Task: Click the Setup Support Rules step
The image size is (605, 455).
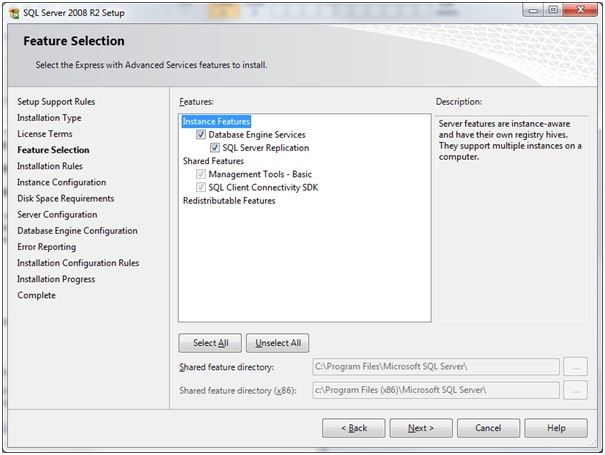Action: click(56, 101)
